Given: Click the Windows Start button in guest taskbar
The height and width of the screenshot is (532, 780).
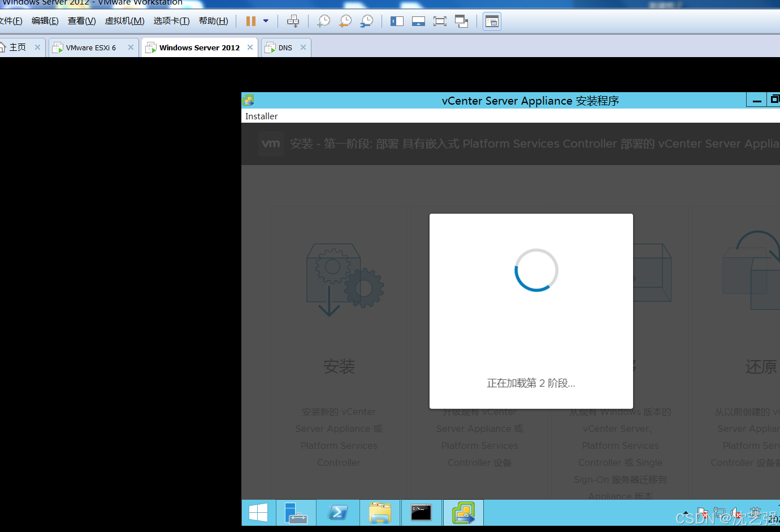Looking at the screenshot, I should tap(258, 513).
